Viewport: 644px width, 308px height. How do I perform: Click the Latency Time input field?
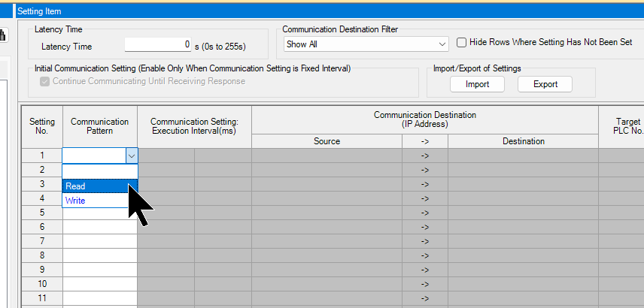tap(159, 45)
